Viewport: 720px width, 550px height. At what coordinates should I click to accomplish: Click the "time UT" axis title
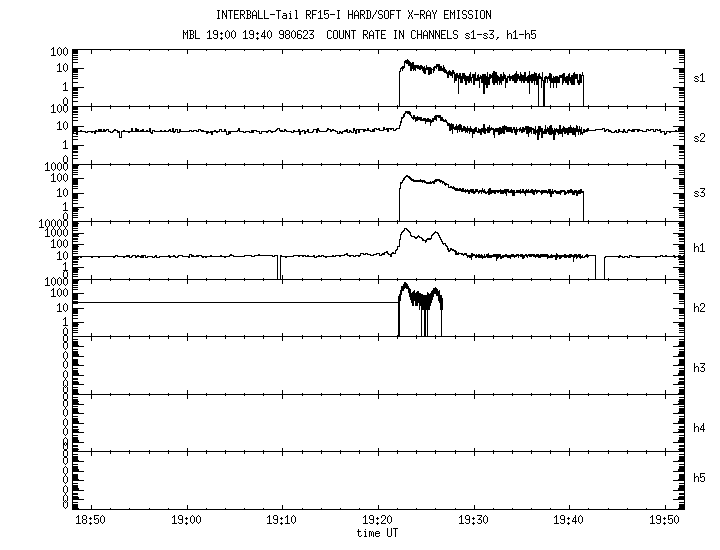pyautogui.click(x=379, y=533)
